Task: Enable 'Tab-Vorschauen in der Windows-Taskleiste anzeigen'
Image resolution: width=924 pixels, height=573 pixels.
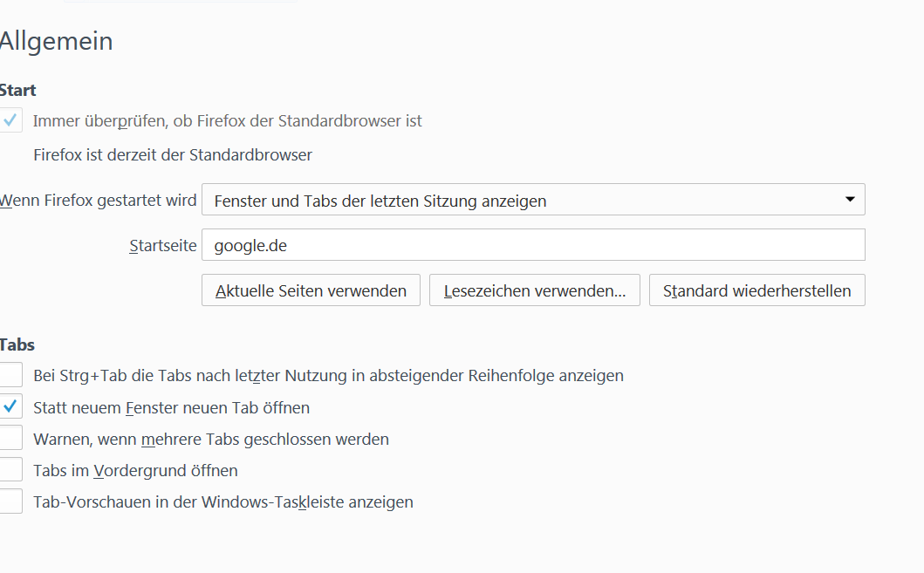Action: [10, 501]
